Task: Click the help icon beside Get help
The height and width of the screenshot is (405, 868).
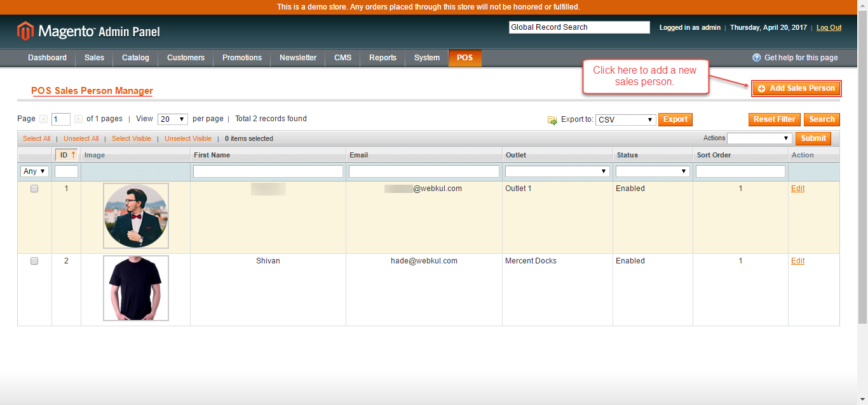Action: coord(756,58)
